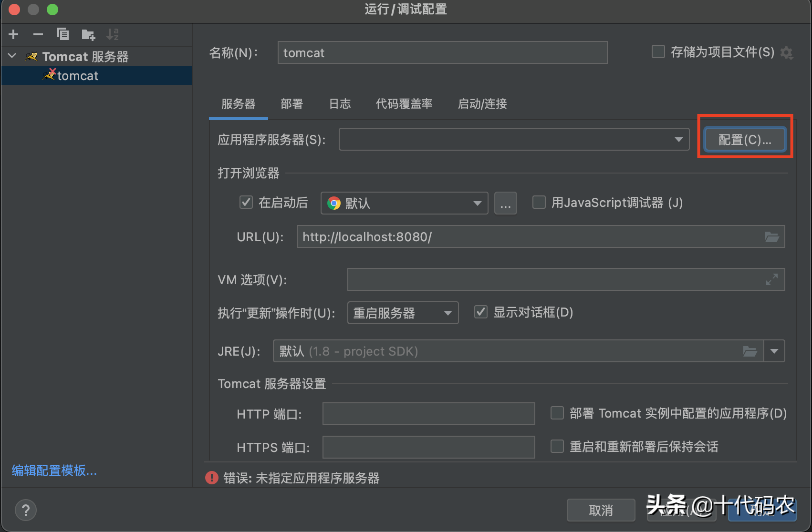Click the error text 未指定应用程序服务器
The image size is (812, 532).
pyautogui.click(x=318, y=478)
